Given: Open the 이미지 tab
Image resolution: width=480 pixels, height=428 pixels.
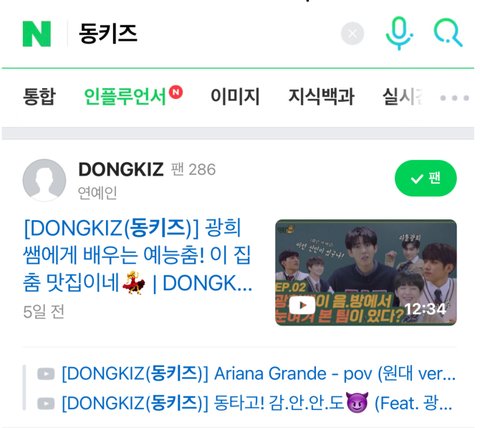Looking at the screenshot, I should pyautogui.click(x=235, y=97).
